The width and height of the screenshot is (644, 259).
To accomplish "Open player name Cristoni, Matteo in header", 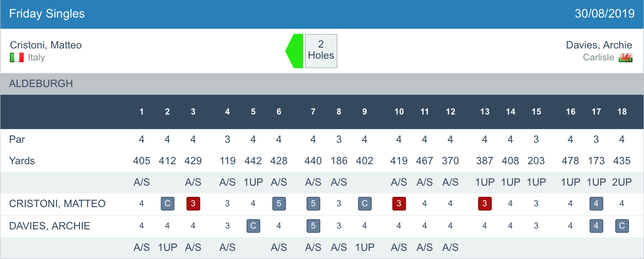I will [x=46, y=45].
